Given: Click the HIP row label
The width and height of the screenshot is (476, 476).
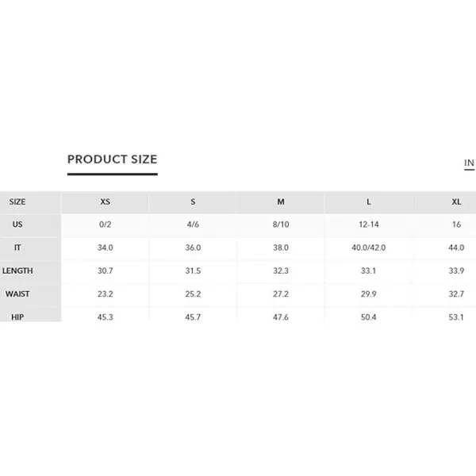Looking at the screenshot, I should tap(17, 317).
